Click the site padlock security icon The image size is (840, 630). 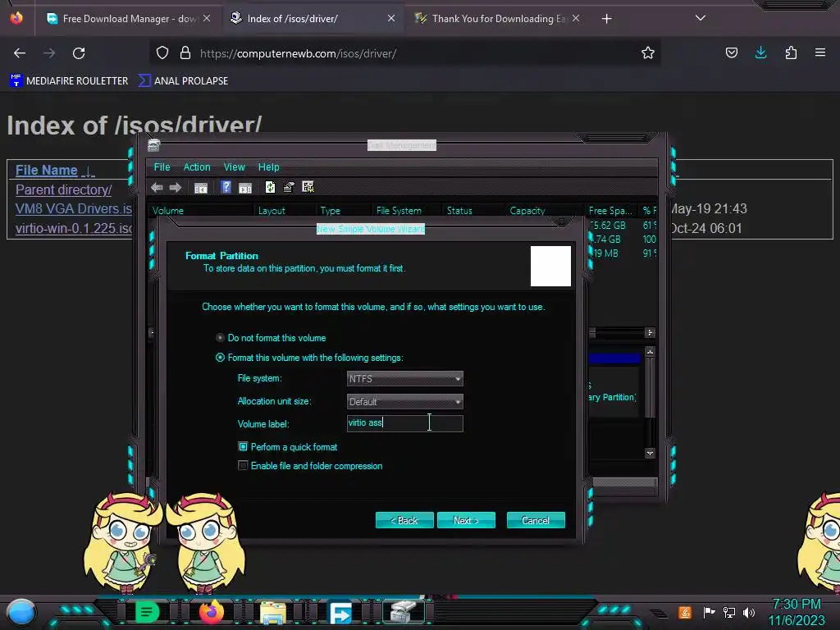pyautogui.click(x=185, y=52)
